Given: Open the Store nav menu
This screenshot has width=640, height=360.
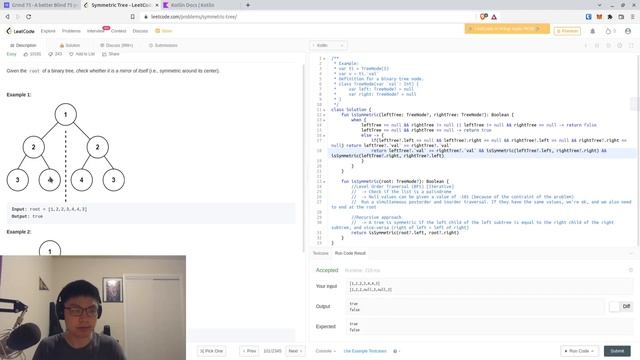Looking at the screenshot, I should point(164,31).
